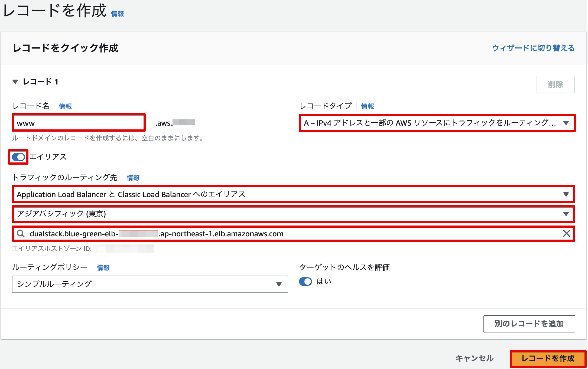Screen dimensions: 588x369
Task: Click 情報 next to the レコードを作成 page title
Action: pyautogui.click(x=117, y=14)
